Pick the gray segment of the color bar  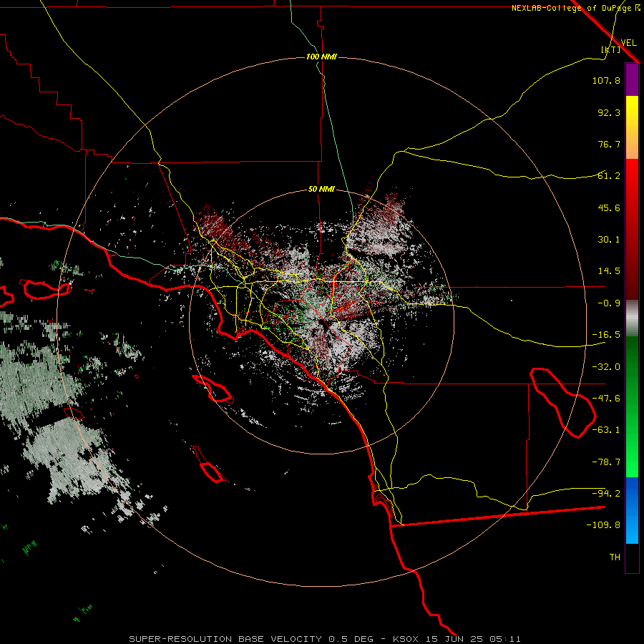[x=632, y=318]
